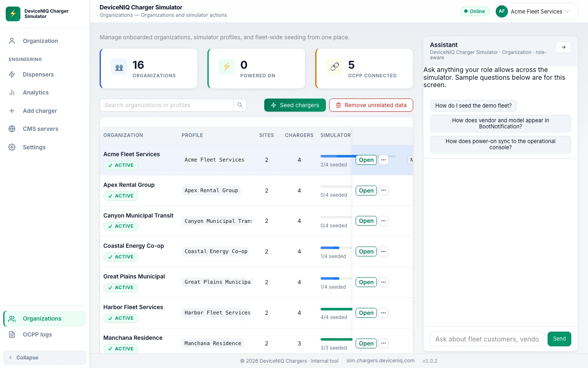Screen dimensions: 588x368
Task: Click the Online status indicator
Action: [x=474, y=11]
